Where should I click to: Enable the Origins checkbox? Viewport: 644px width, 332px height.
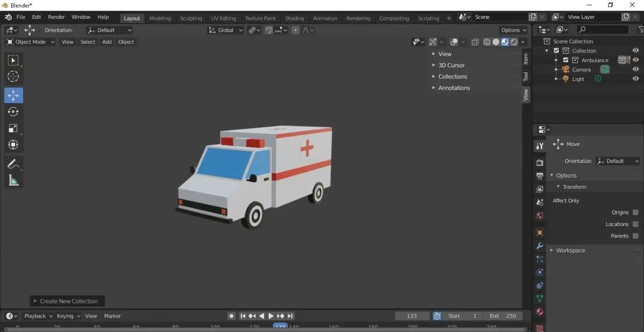tap(635, 212)
